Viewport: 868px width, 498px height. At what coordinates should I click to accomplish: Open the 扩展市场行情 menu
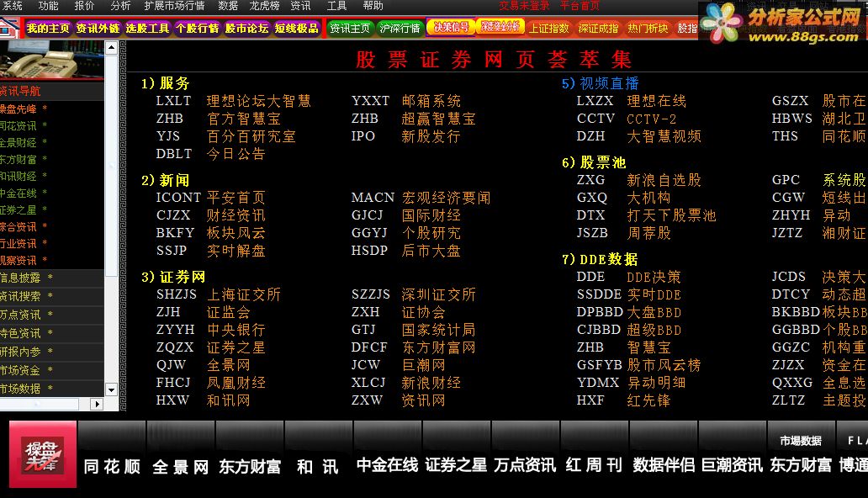[x=174, y=6]
